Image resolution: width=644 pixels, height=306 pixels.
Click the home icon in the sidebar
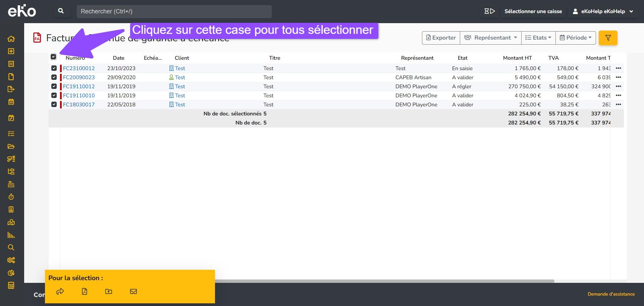pyautogui.click(x=11, y=39)
